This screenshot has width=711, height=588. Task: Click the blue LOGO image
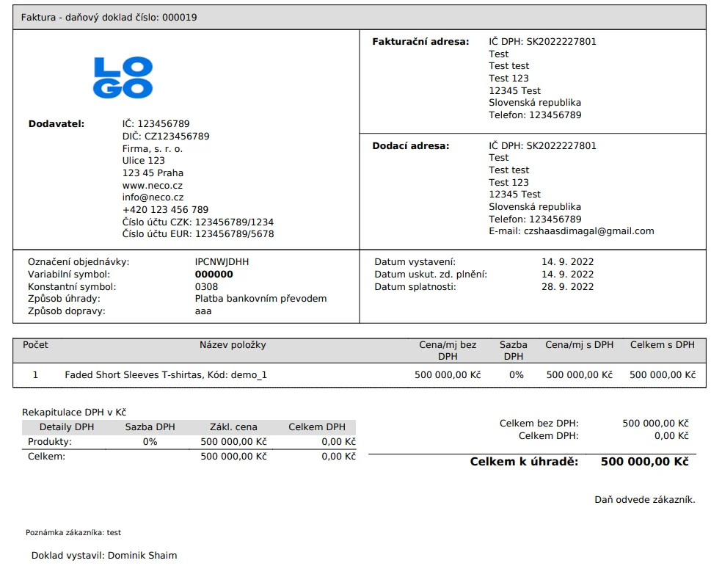(123, 79)
